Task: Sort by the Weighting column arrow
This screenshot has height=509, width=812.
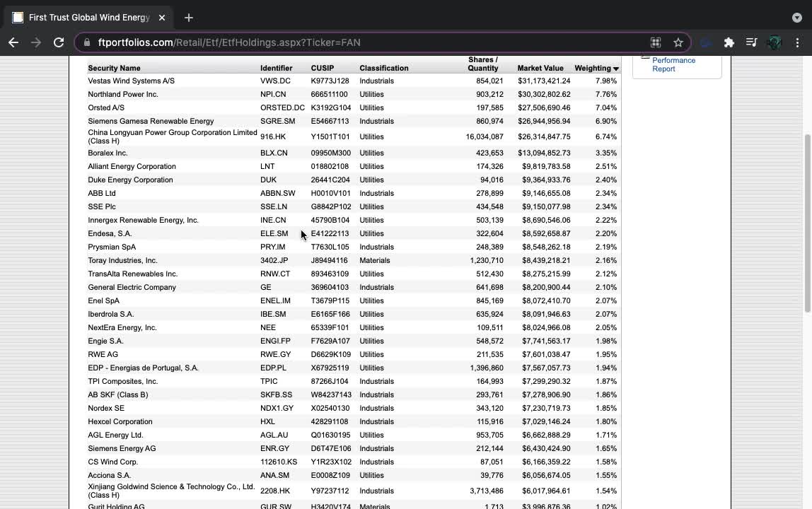Action: tap(616, 69)
